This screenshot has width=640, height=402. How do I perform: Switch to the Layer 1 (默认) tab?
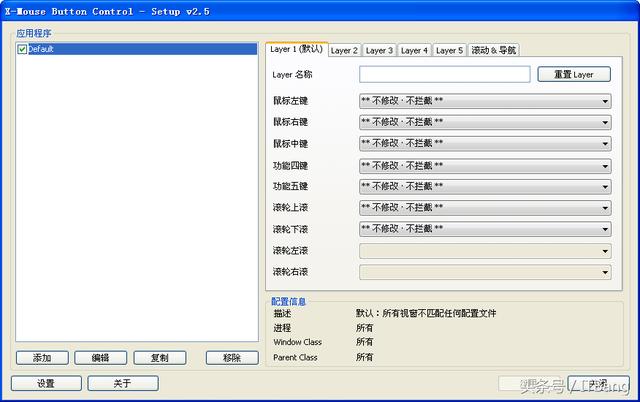296,49
